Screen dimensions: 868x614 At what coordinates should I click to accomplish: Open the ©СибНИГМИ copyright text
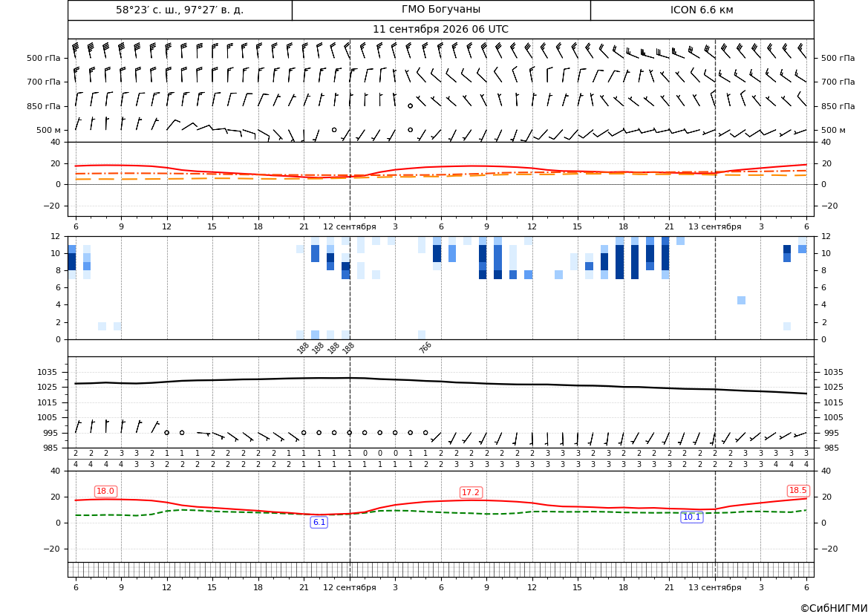click(x=834, y=608)
